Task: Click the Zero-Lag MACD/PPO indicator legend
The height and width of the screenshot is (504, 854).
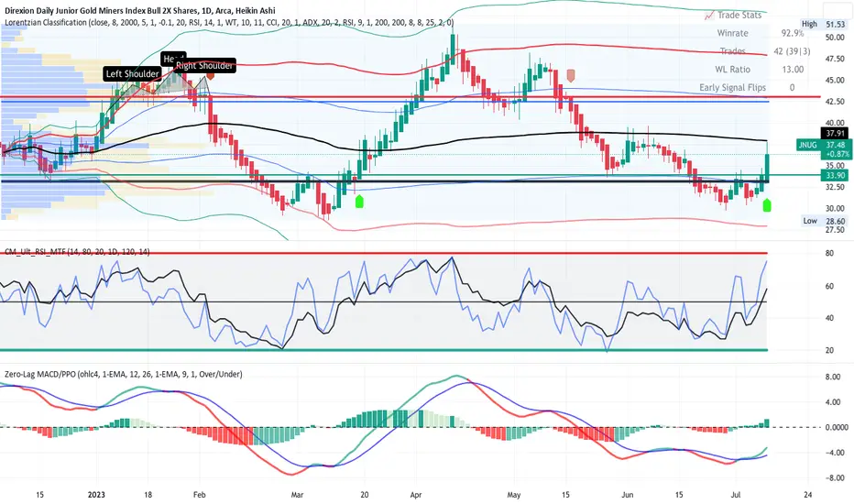Action: pyautogui.click(x=124, y=374)
